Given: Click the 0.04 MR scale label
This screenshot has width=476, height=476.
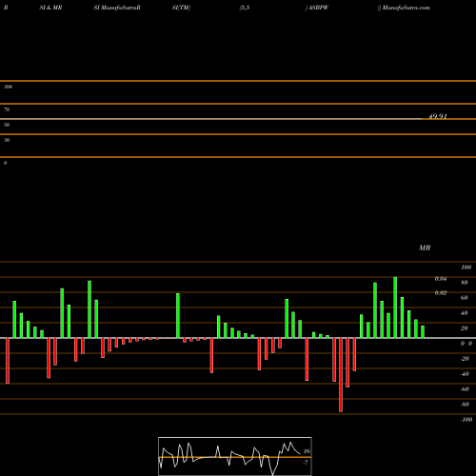Looking at the screenshot, I should point(441,279).
